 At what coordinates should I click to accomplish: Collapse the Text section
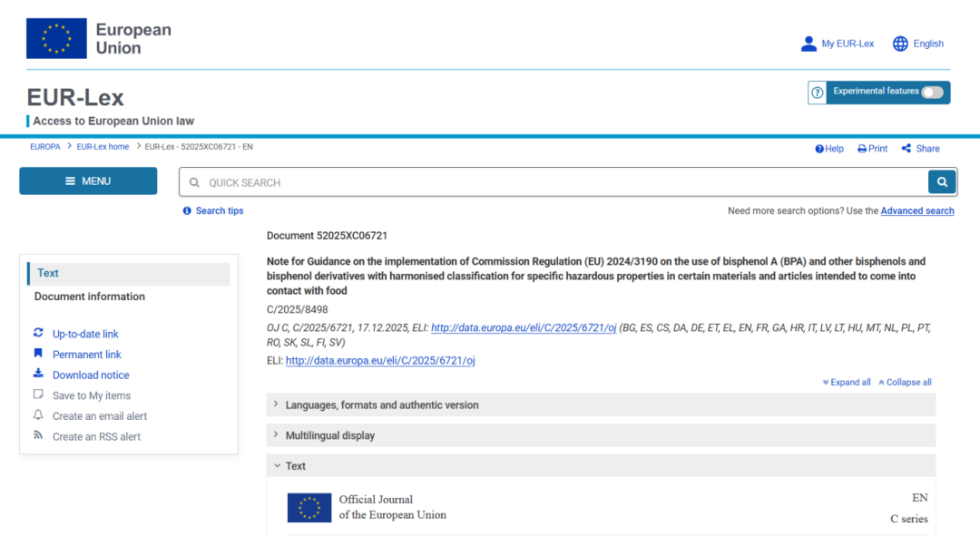(x=296, y=466)
